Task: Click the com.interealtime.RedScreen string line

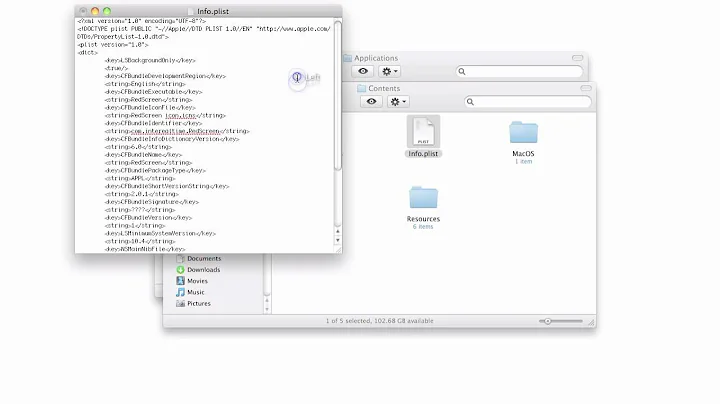Action: (177, 131)
